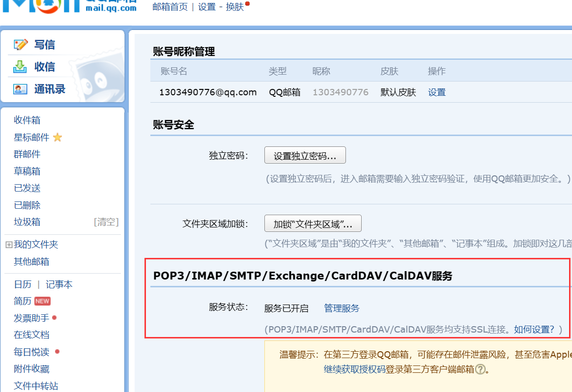Click the compose mail pencil icon
The width and height of the screenshot is (572, 392).
pos(21,45)
